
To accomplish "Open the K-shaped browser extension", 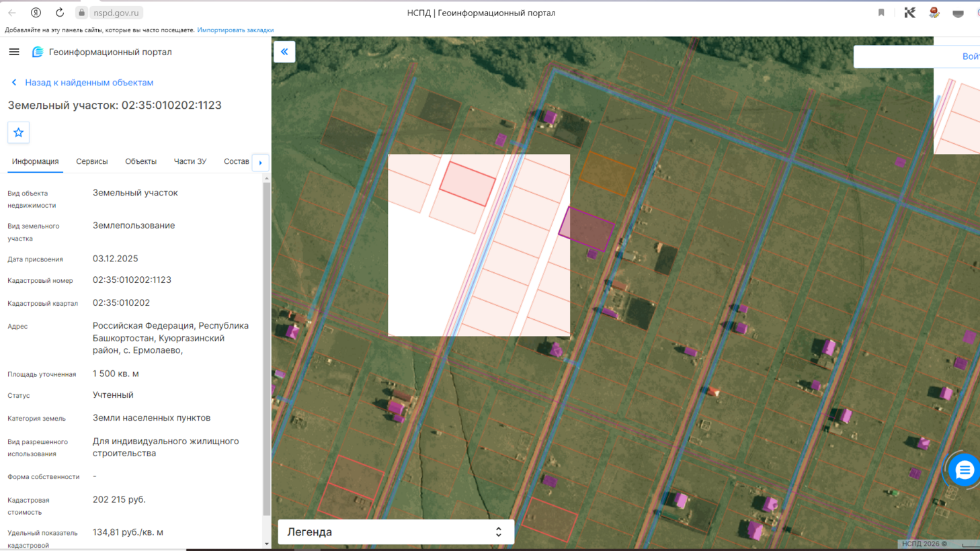I will (x=909, y=13).
